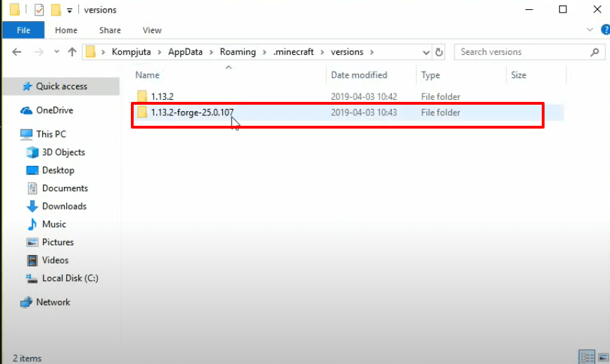Open Pictures in sidebar
610x364 pixels.
[x=58, y=242]
